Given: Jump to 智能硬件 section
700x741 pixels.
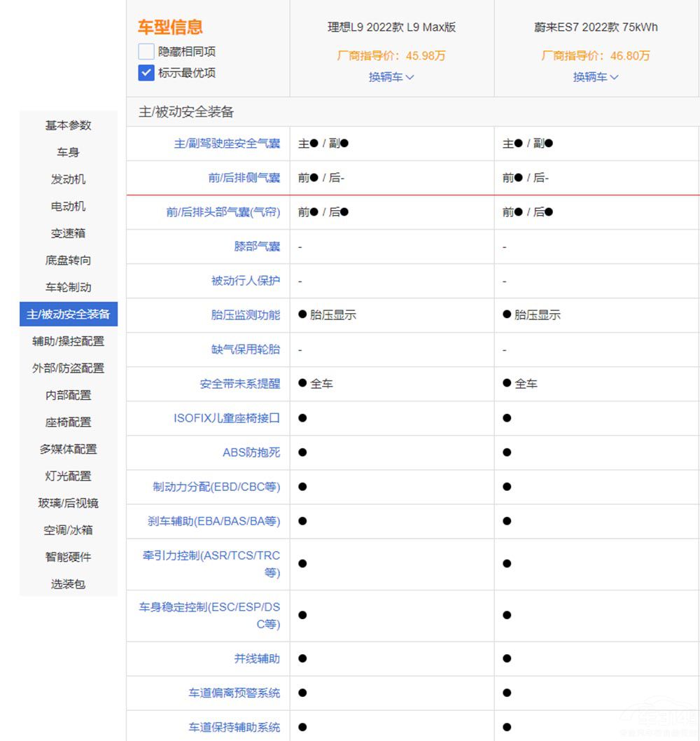Looking at the screenshot, I should pos(69,557).
